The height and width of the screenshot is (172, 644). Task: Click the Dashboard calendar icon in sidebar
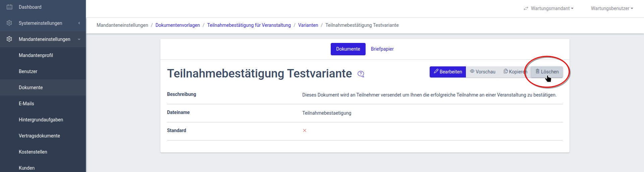[9, 7]
